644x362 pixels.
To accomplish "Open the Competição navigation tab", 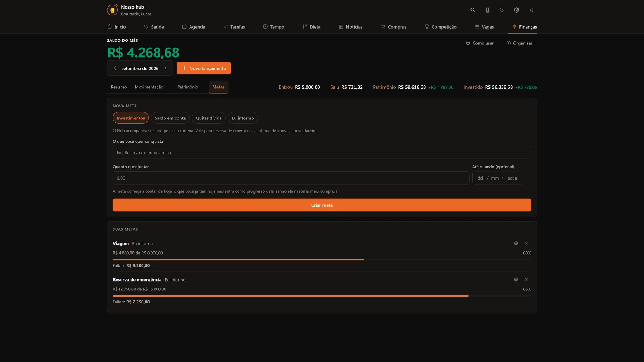I will (x=440, y=27).
